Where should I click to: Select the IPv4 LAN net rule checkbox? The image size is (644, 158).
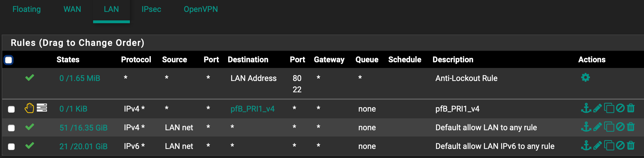click(11, 128)
